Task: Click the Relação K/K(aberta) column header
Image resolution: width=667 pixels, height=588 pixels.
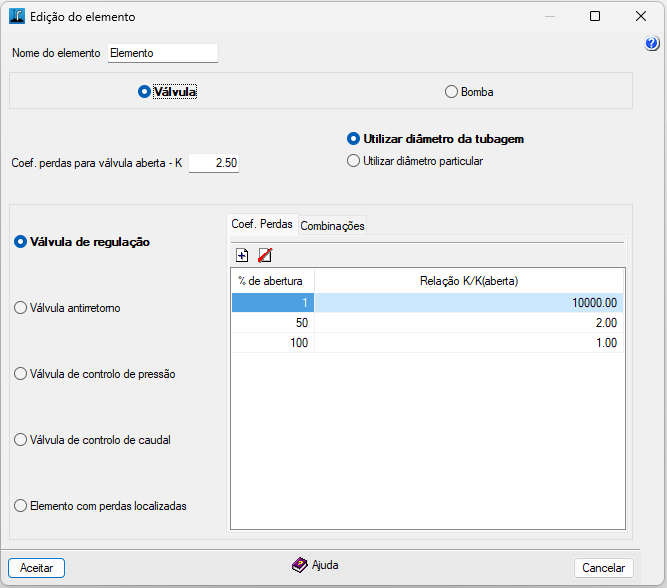Action: tap(469, 281)
